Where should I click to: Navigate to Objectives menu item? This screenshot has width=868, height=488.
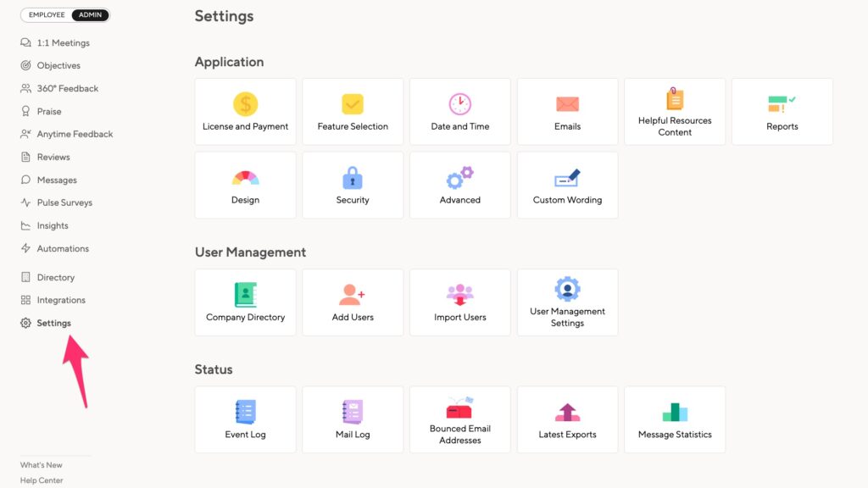coord(58,65)
